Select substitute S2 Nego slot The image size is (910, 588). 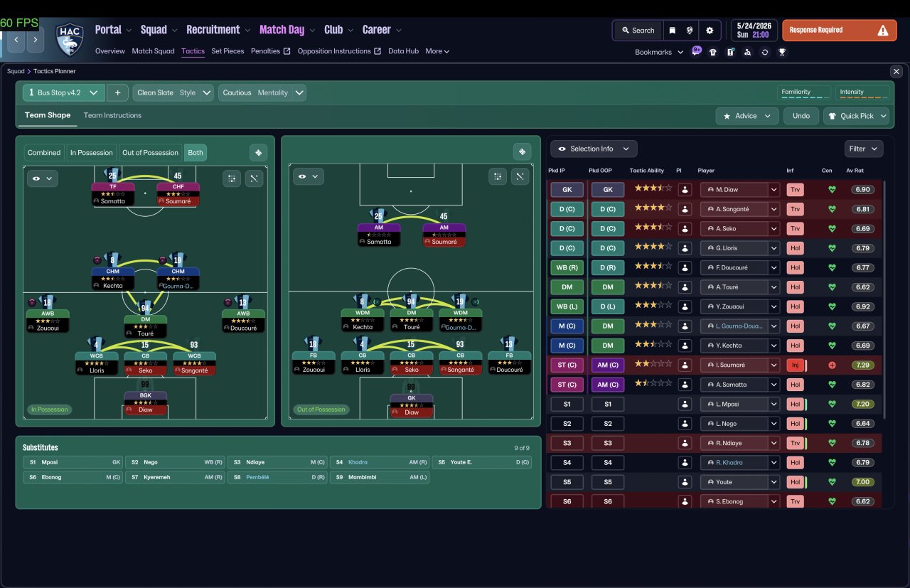point(175,462)
